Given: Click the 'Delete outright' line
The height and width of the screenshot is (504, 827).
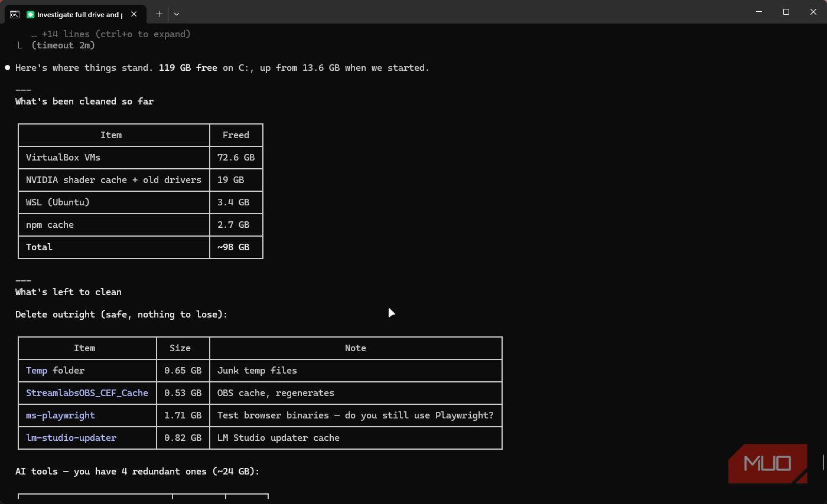Looking at the screenshot, I should [122, 315].
